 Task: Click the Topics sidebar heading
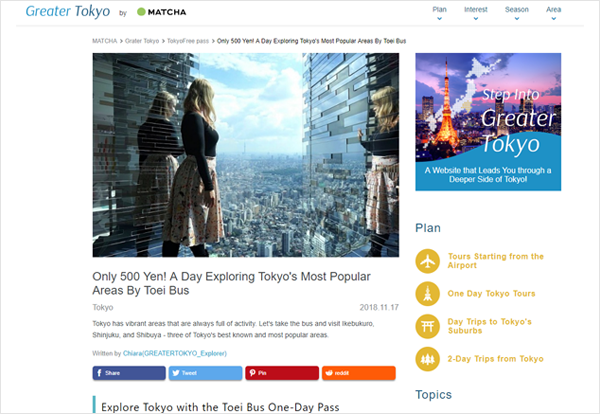tap(434, 394)
